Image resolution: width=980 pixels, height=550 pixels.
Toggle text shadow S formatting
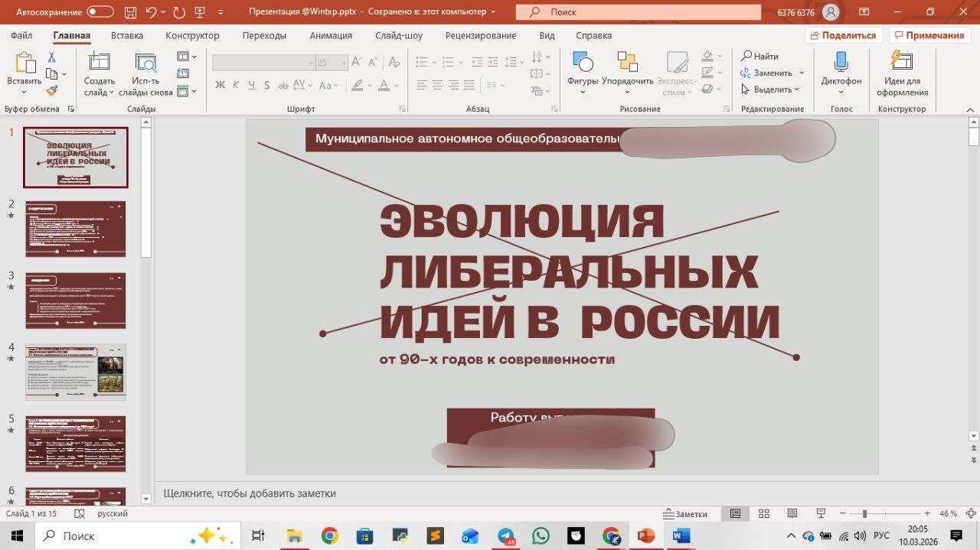(x=266, y=85)
